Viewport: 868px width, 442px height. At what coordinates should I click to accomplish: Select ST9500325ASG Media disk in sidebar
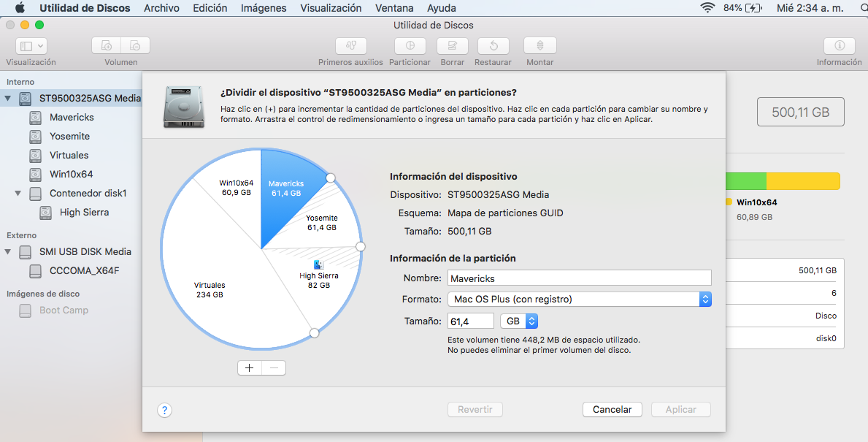point(71,98)
